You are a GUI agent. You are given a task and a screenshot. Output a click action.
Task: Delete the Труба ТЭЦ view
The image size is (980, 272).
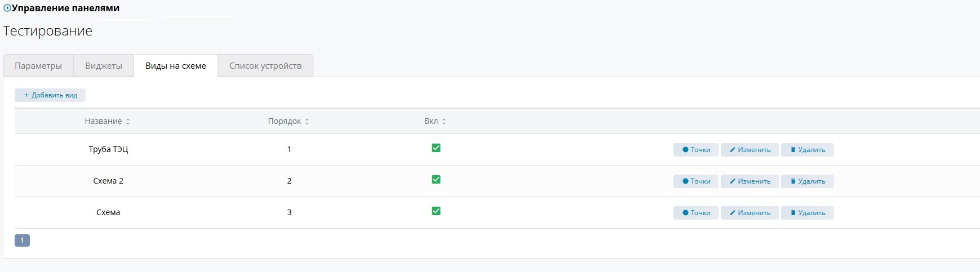(807, 150)
